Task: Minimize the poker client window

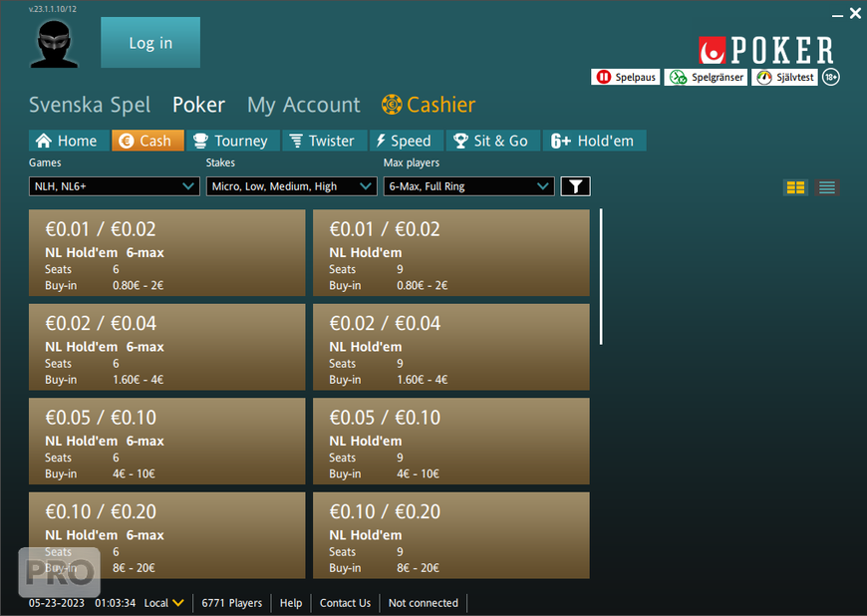Action: click(838, 15)
